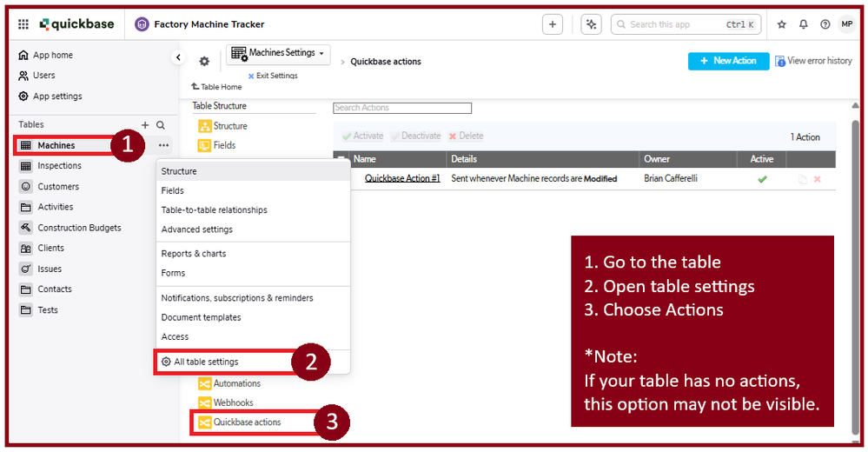Open the MP user profile avatar
Screen dimensions: 868x452
click(x=846, y=24)
